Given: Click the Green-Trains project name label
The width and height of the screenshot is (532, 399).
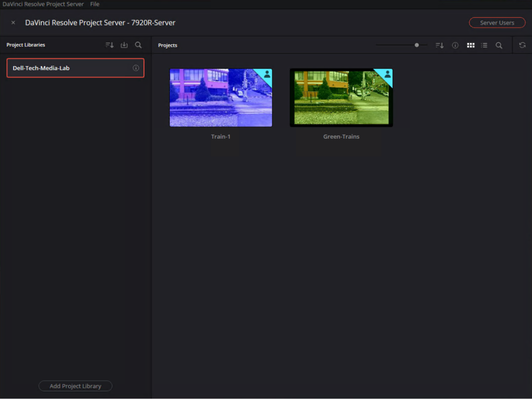Looking at the screenshot, I should click(341, 137).
